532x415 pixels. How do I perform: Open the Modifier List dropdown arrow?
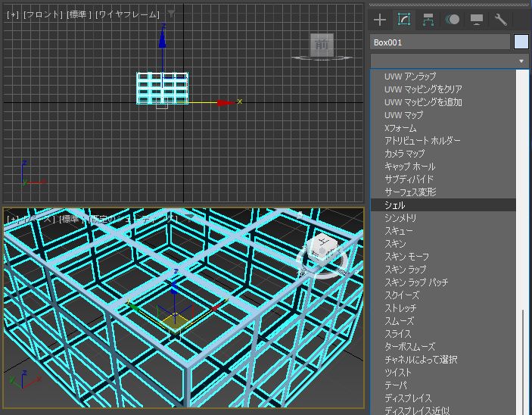click(521, 61)
